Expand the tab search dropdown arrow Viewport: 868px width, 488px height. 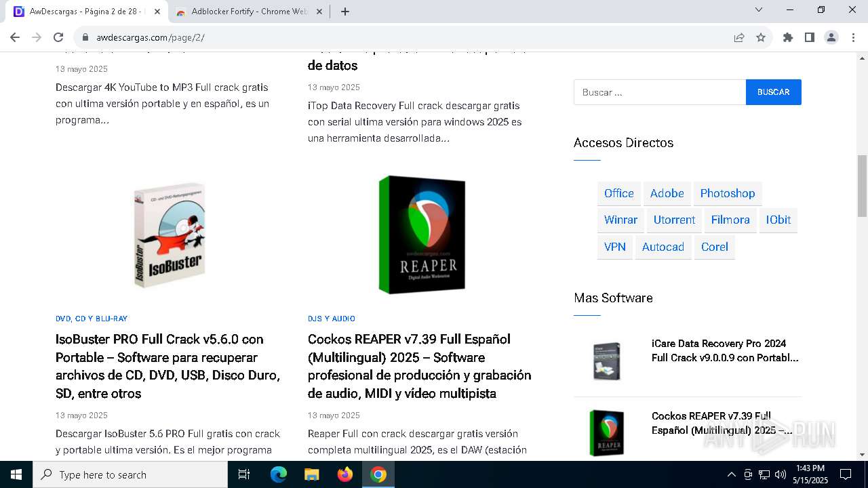coord(759,10)
